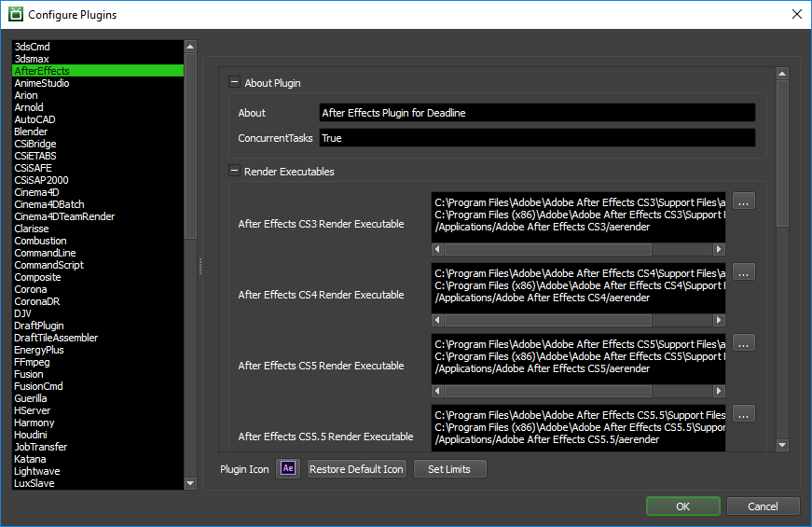Click browse button for CS3 Render Executable

pos(743,201)
